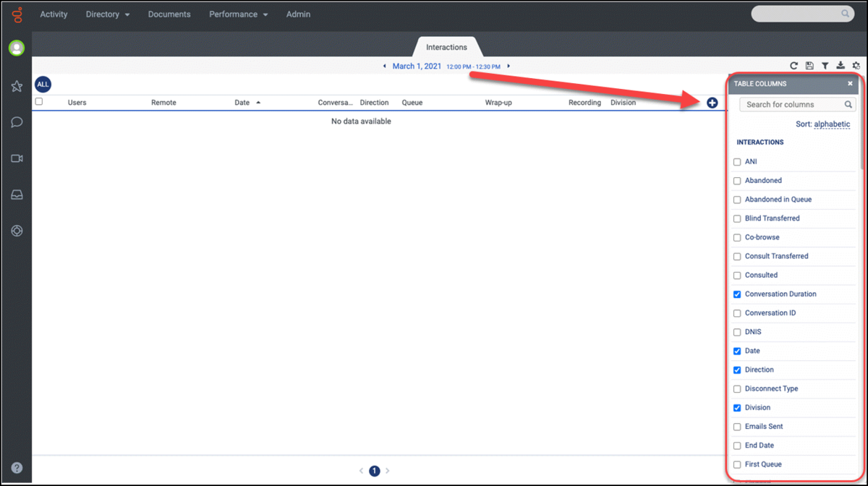The height and width of the screenshot is (486, 868).
Task: Click the Wrap-up column header
Action: (498, 103)
